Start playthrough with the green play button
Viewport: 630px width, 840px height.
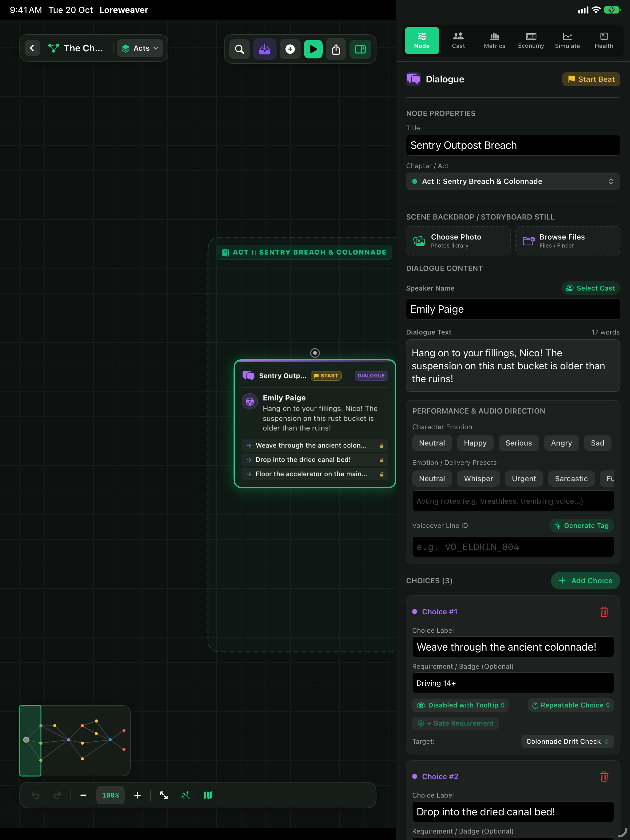[313, 49]
